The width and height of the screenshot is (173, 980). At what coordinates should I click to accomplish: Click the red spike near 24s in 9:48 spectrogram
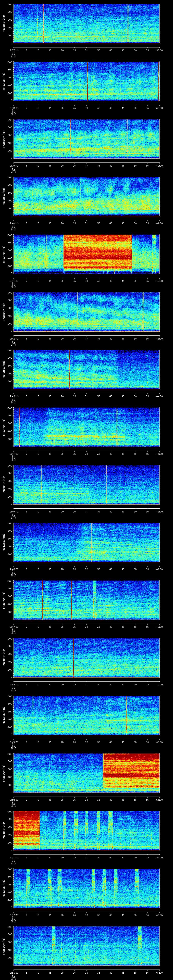coord(73,657)
